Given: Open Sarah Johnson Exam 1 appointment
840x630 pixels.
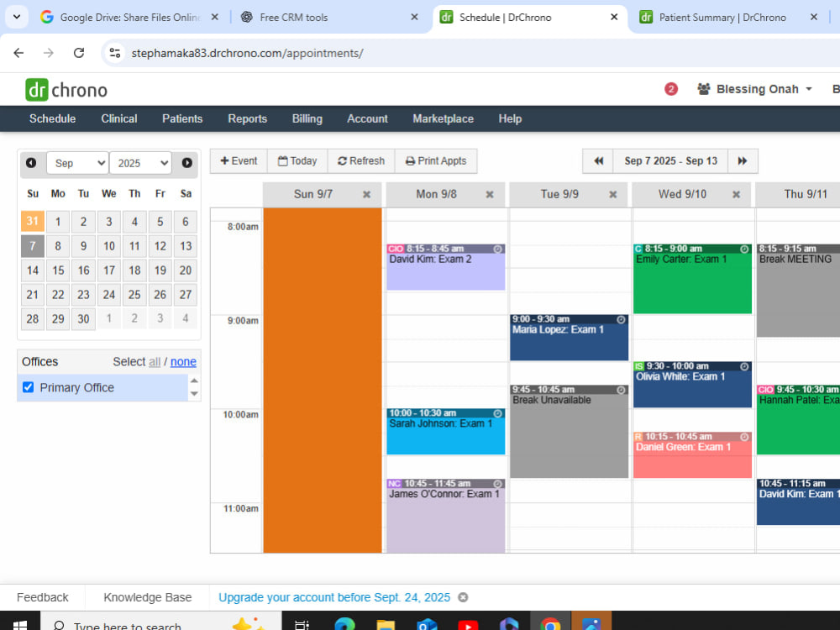Looking at the screenshot, I should pos(446,432).
